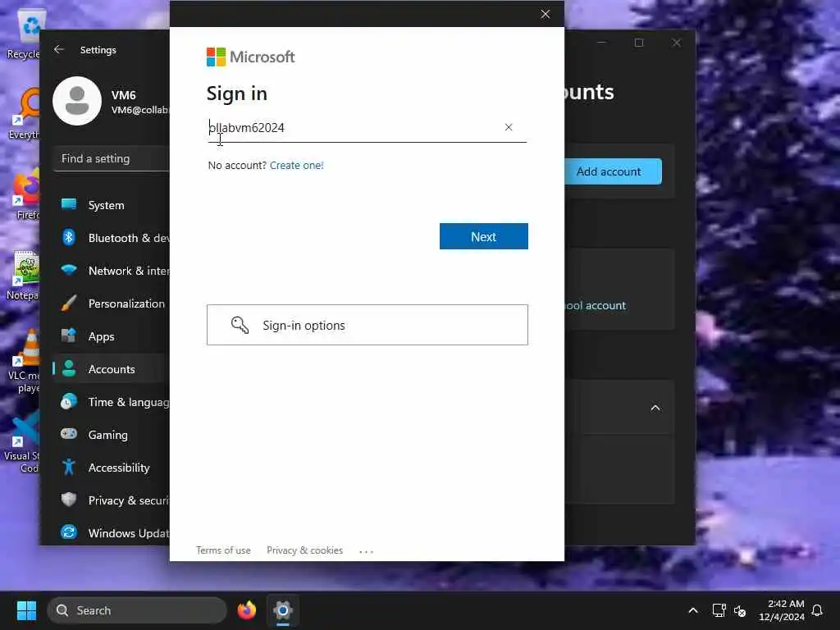Open the network status tray icon
Screen dimensions: 840x630
(x=719, y=610)
